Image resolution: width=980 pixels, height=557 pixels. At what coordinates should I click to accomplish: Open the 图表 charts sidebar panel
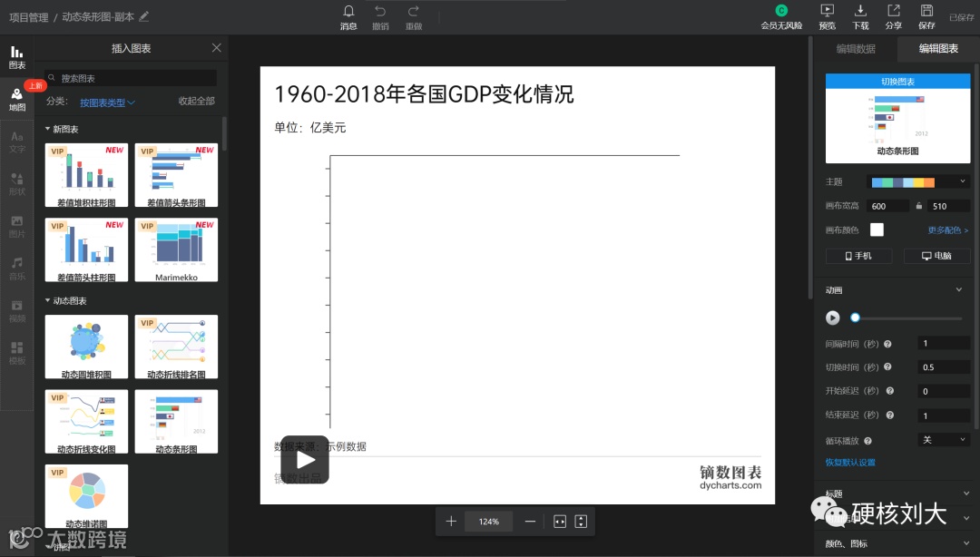pos(17,57)
